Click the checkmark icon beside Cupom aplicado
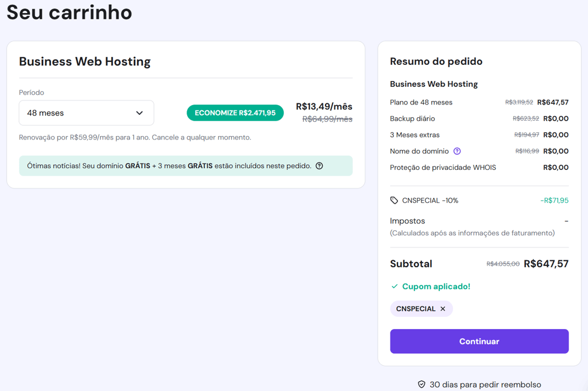Viewport: 588px width, 391px height. [x=394, y=287]
